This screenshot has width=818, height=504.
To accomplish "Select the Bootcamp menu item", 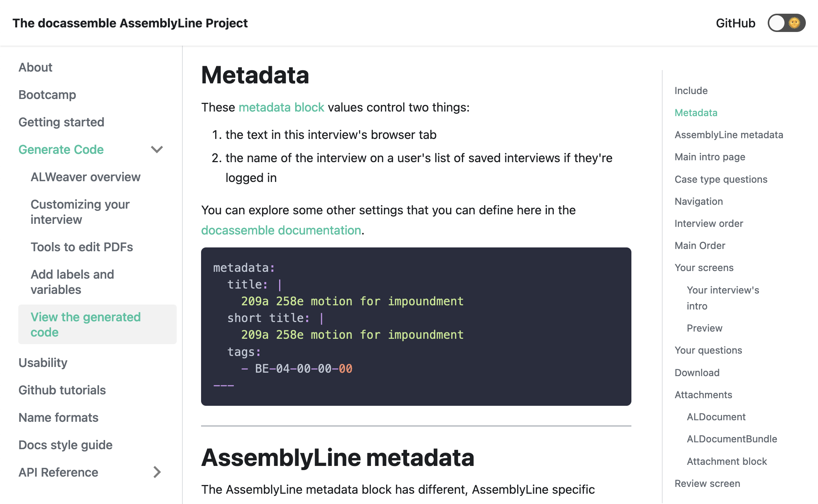I will (46, 94).
